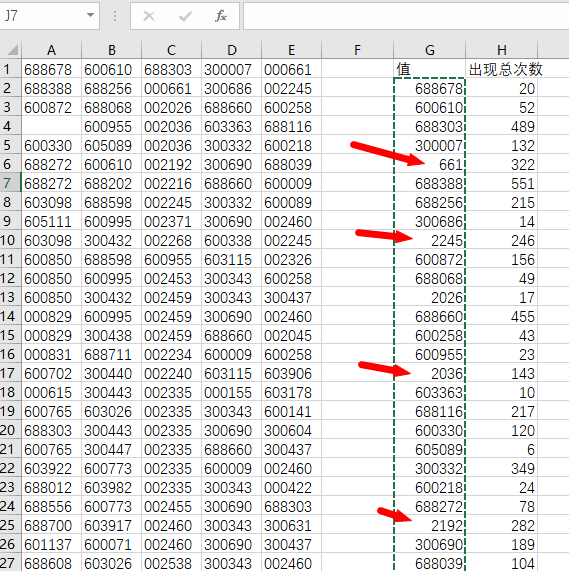Click cell B5 with 605089
The width and height of the screenshot is (569, 571).
click(112, 145)
